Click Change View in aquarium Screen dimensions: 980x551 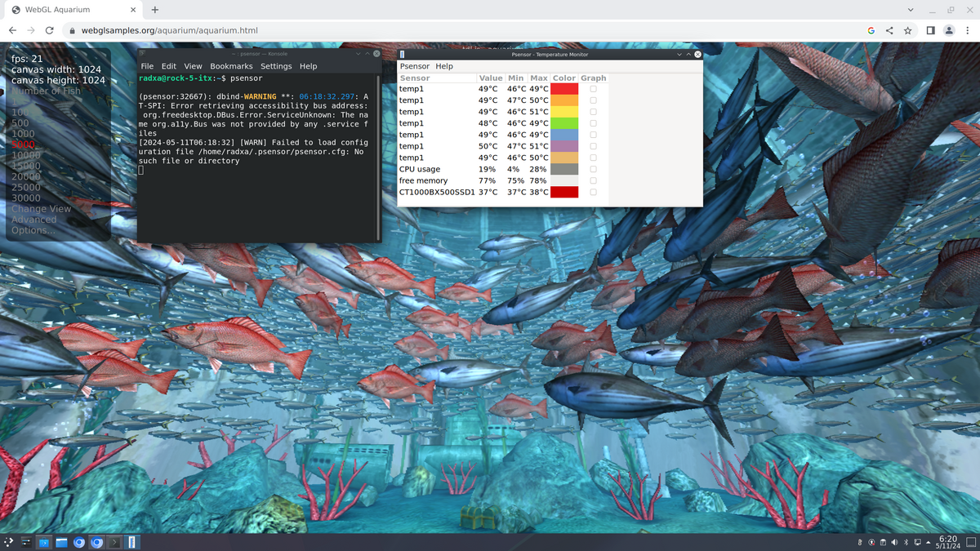41,209
